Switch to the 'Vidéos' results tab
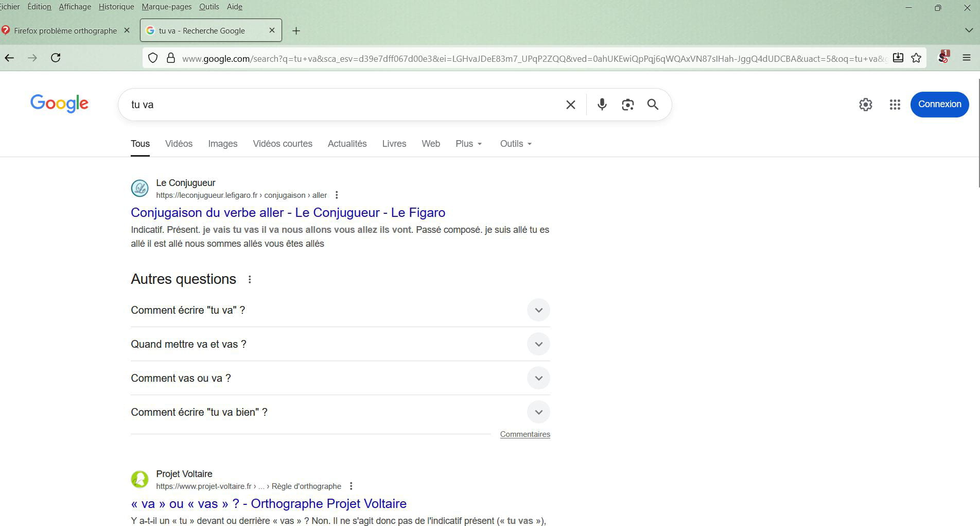Screen dimensions: 980x526 coord(179,144)
